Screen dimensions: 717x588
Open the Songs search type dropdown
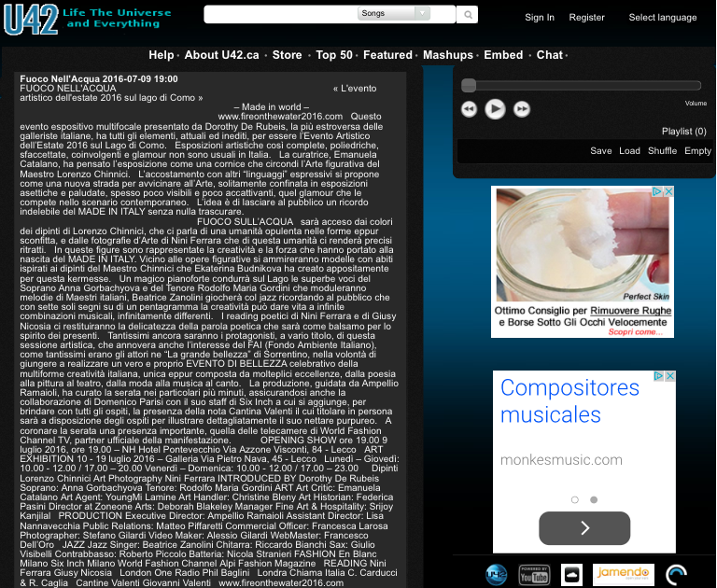[393, 14]
